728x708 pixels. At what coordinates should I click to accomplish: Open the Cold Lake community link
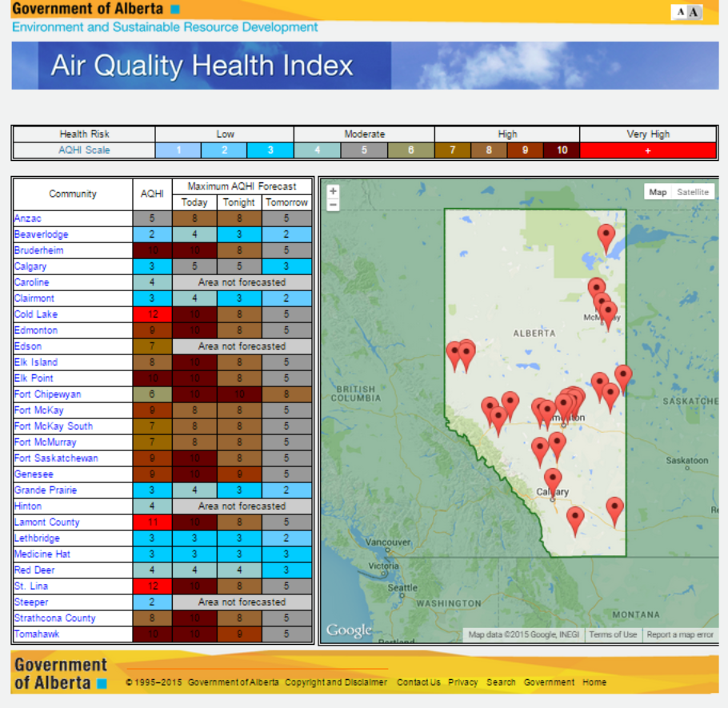[x=36, y=314]
